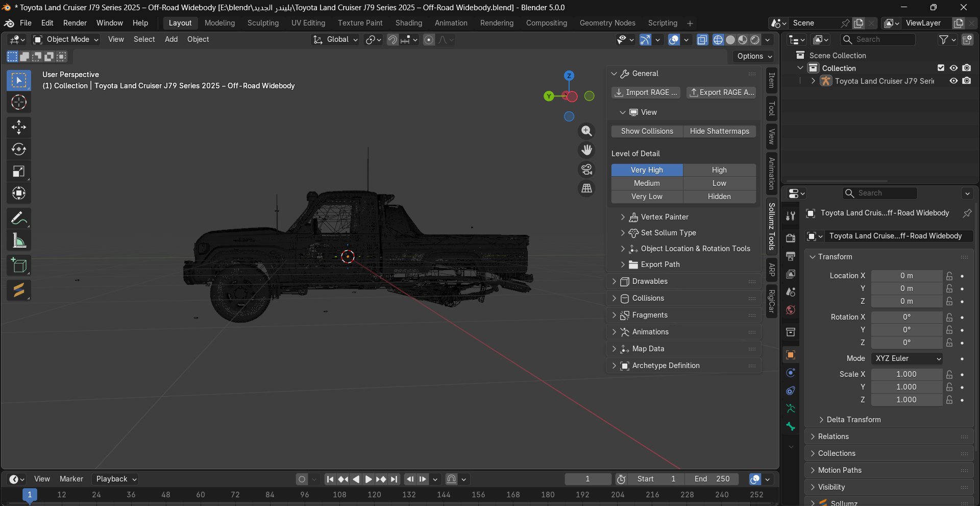Activate the Transform tool
Viewport: 980px width, 506px height.
[19, 193]
